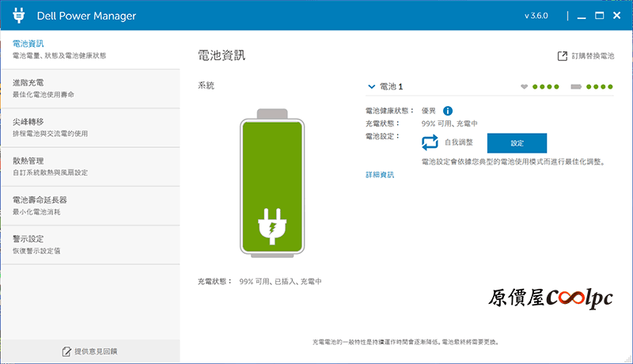
Task: Collapse the 電池 1 chevron
Action: 371,87
